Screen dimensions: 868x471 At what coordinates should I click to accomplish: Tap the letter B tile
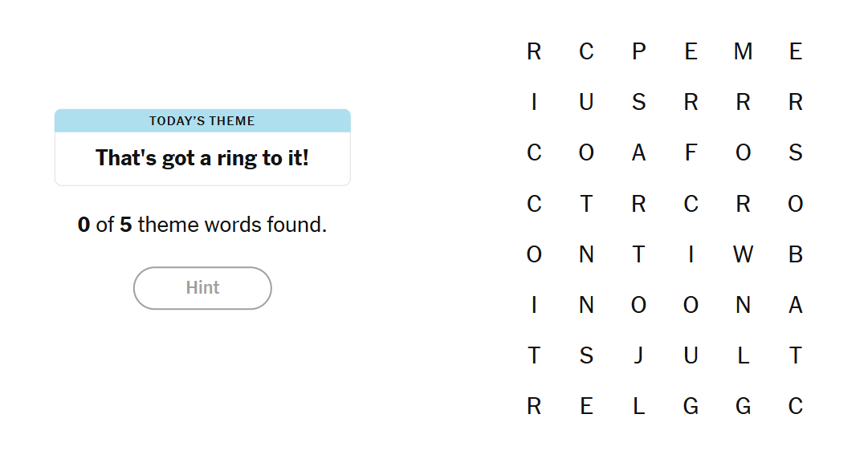pos(795,255)
